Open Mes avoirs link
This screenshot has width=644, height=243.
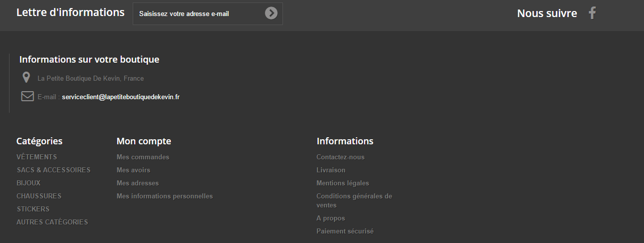[133, 170]
